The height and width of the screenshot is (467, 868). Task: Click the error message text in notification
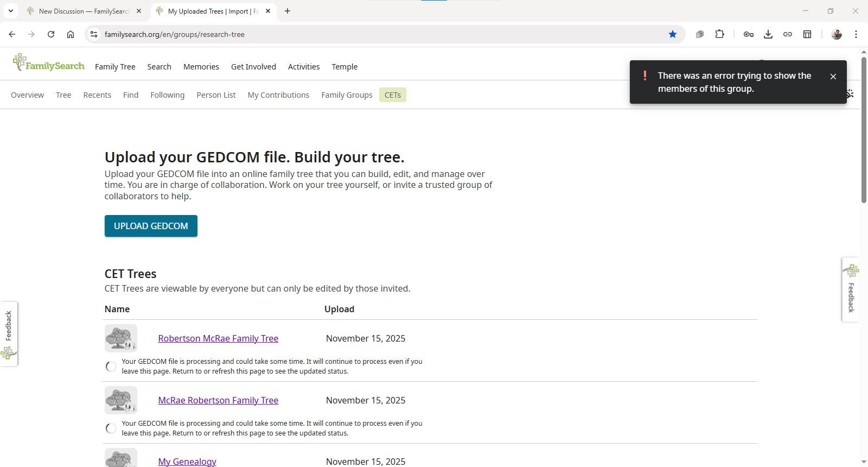[x=735, y=82]
